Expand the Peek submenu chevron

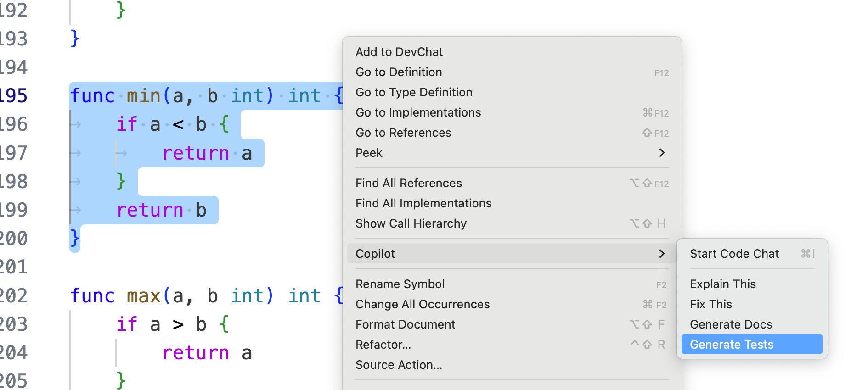pos(661,153)
